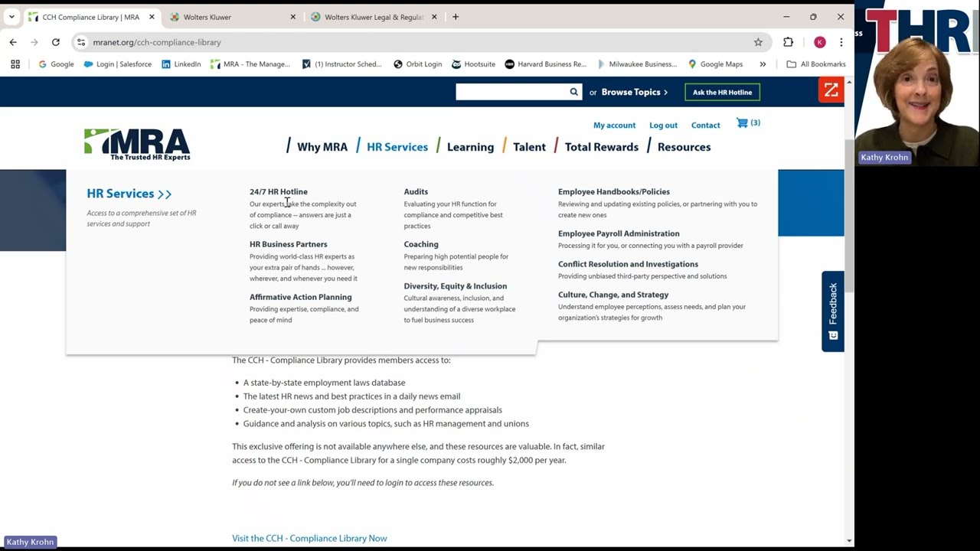Open HR Services >> heading link
The height and width of the screenshot is (551, 980).
coord(129,194)
